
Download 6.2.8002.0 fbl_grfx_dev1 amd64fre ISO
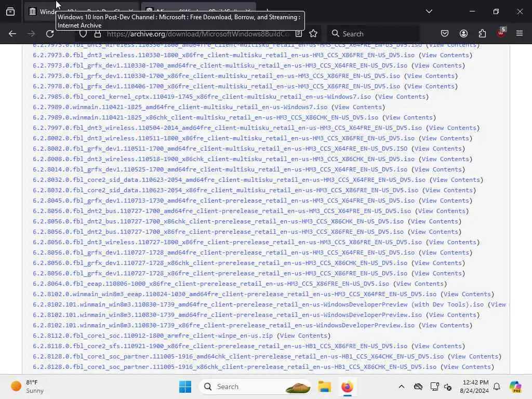pyautogui.click(x=220, y=149)
